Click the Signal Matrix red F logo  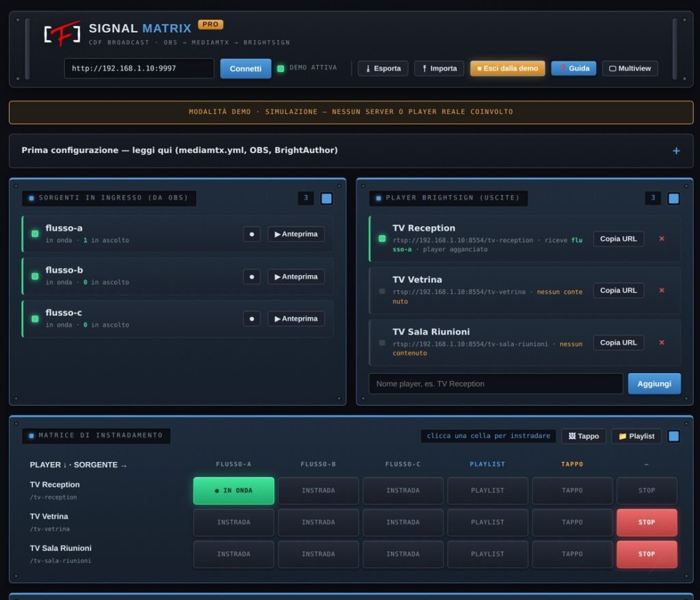(62, 33)
